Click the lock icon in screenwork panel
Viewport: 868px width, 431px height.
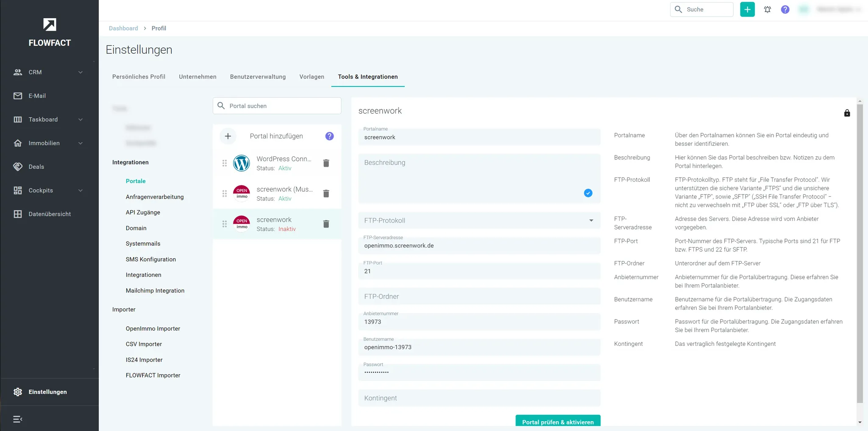pos(847,113)
